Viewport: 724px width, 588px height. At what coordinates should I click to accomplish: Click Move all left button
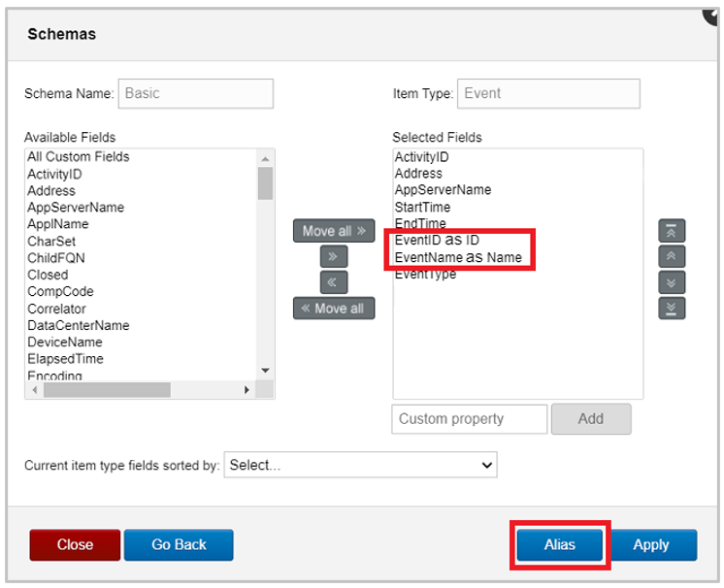(334, 309)
